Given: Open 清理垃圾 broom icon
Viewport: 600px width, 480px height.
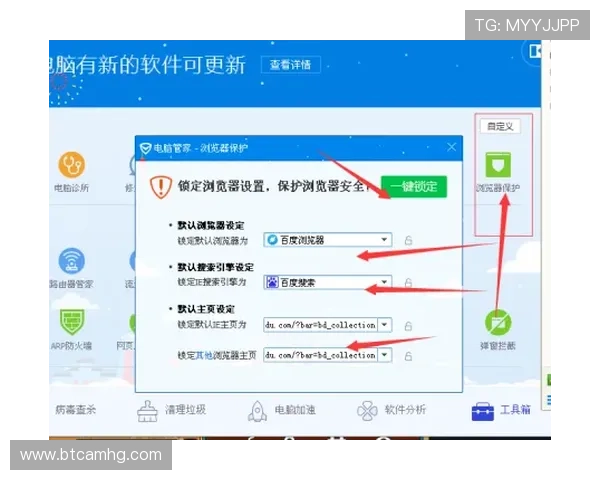Looking at the screenshot, I should point(147,411).
